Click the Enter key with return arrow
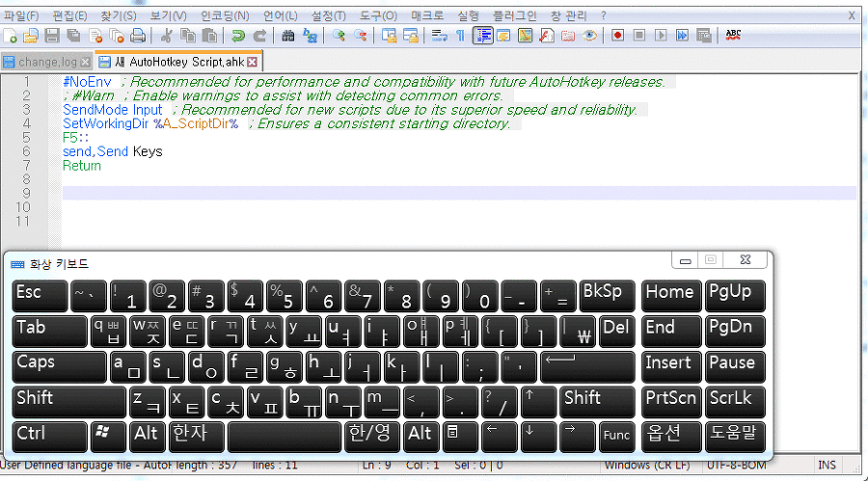Image resolution: width=868 pixels, height=481 pixels. click(x=587, y=367)
